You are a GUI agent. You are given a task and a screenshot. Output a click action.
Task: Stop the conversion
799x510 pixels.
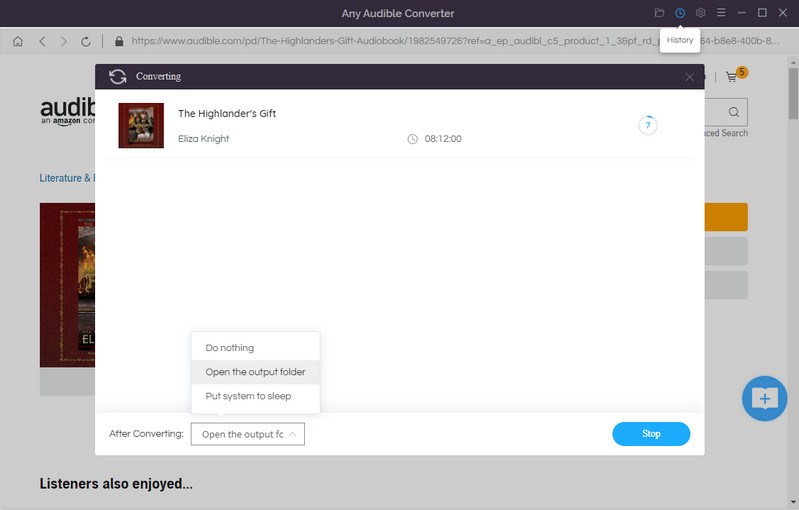click(651, 434)
